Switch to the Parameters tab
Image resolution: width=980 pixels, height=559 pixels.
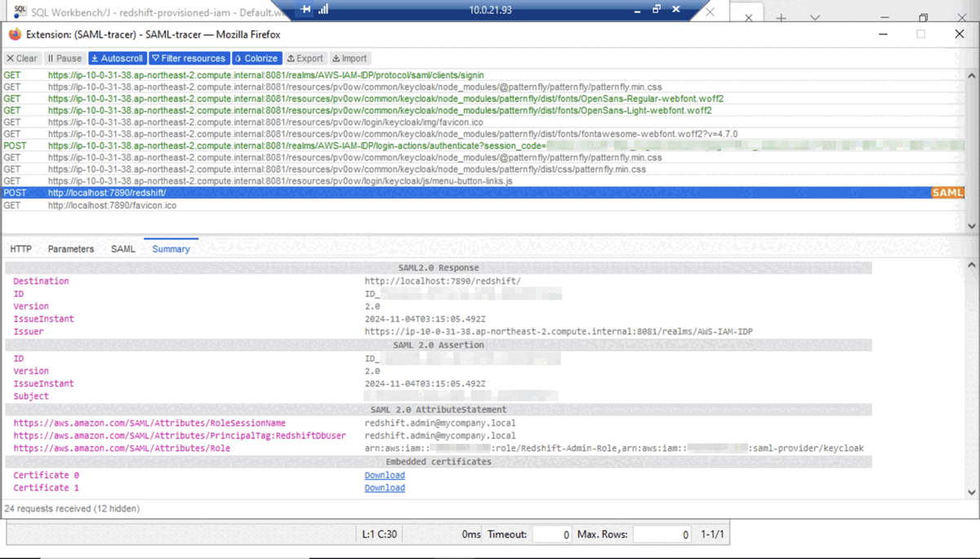pyautogui.click(x=71, y=248)
